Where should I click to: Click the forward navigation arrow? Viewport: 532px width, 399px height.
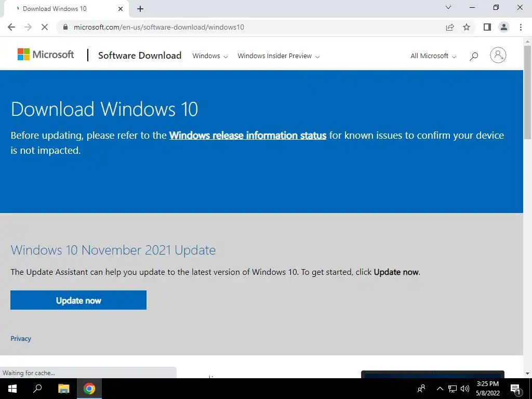click(28, 27)
